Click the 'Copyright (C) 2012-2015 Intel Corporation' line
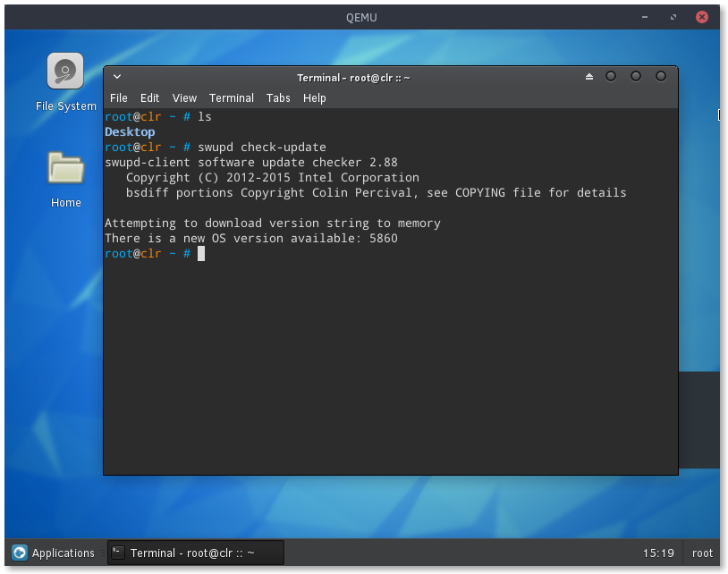728x574 pixels. click(x=272, y=177)
